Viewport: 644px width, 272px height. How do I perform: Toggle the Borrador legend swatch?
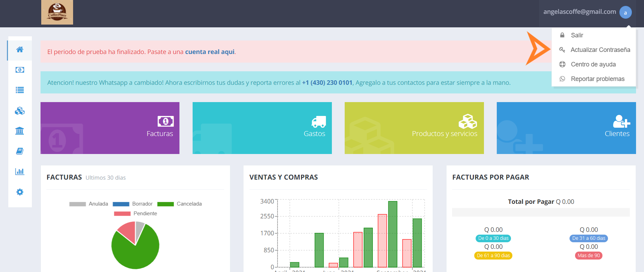[121, 204]
